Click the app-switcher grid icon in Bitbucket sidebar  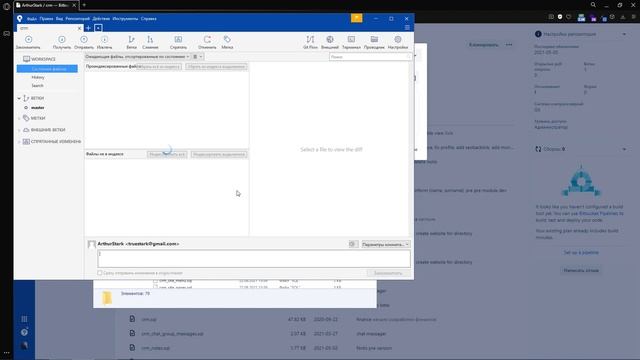click(x=24, y=319)
